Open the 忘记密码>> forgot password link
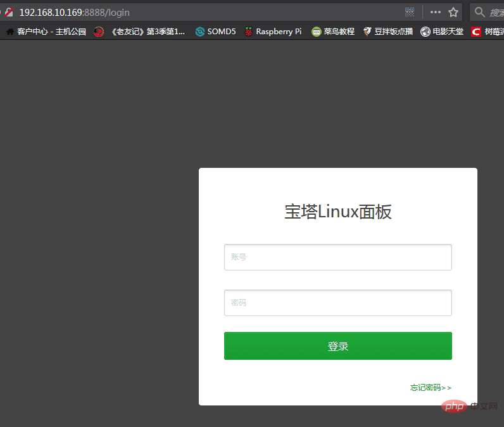This screenshot has width=504, height=427. (x=431, y=388)
